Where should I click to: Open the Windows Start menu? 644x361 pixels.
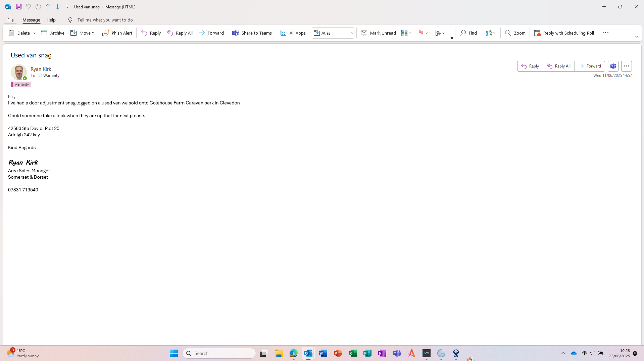[174, 353]
